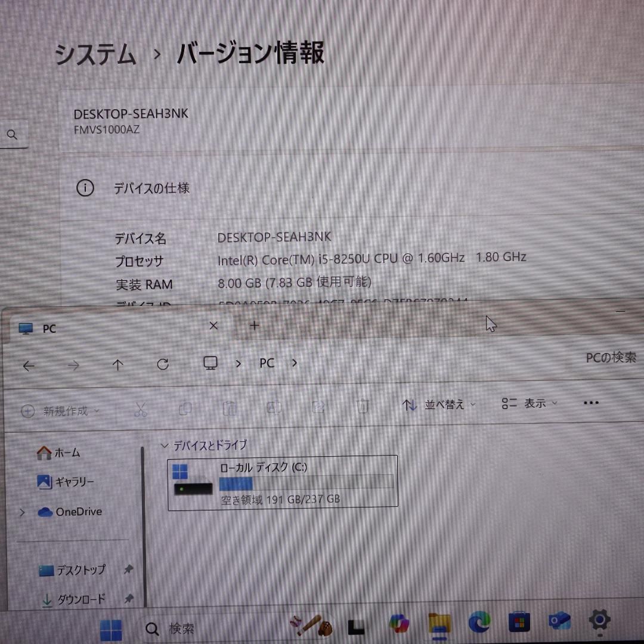Viewport: 644px width, 644px height.
Task: Select the ローカル ディスク (C:) drive
Action: (283, 482)
